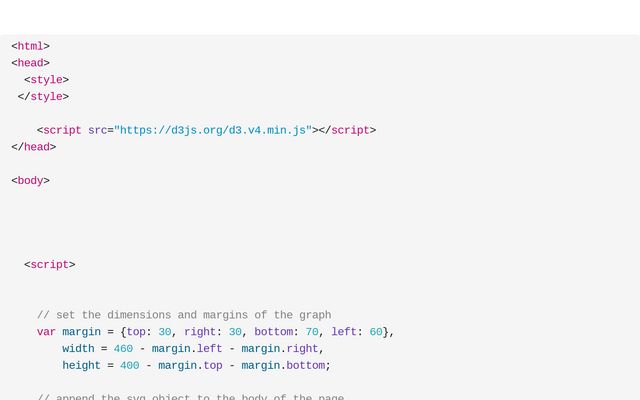Click the number 460 in width line
The image size is (640, 400).
point(123,349)
